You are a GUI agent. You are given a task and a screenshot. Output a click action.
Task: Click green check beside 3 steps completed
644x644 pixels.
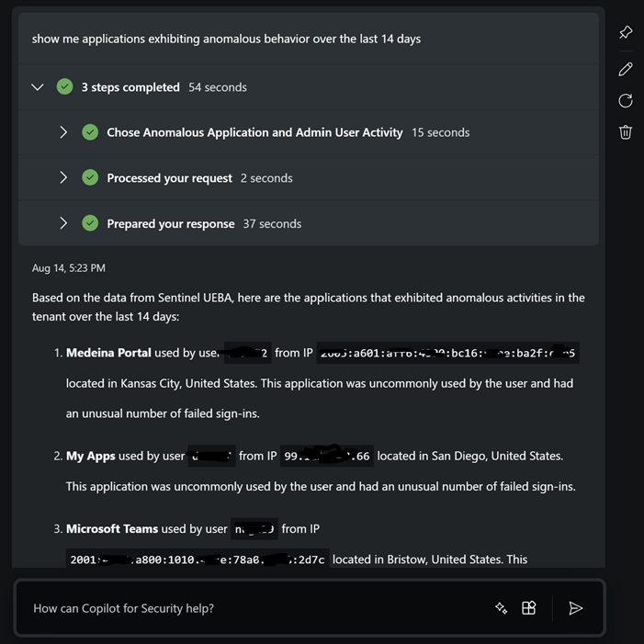coord(64,87)
